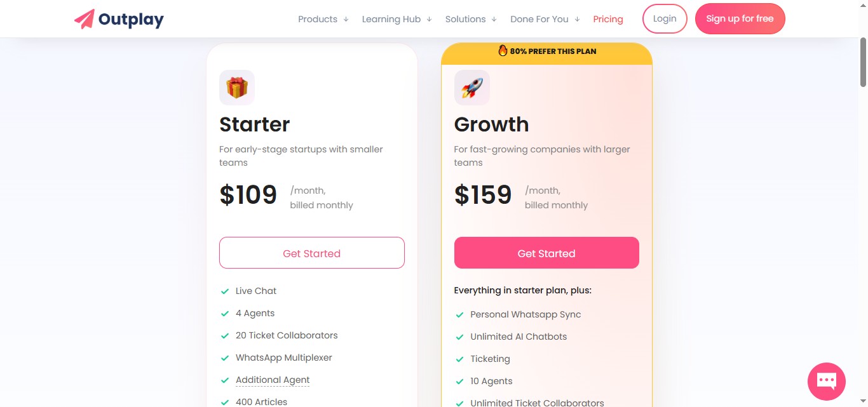This screenshot has height=407, width=868.
Task: Click the checkmark beside Unlimited AI Chatbots
Action: [x=459, y=337]
